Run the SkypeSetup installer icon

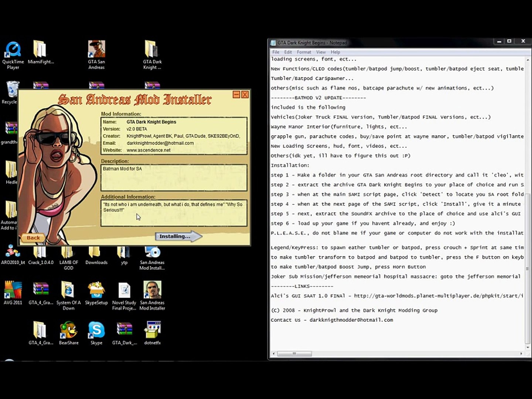tap(96, 293)
